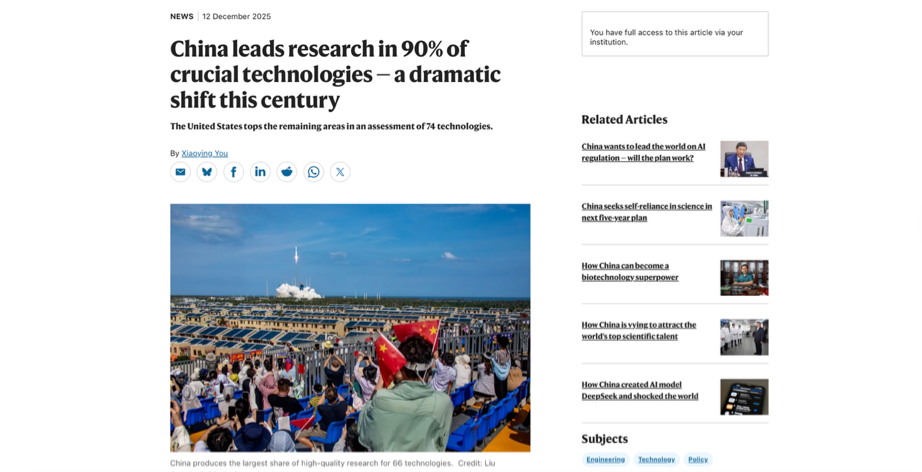Open the DeepSeek AI model article
Image resolution: width=922 pixels, height=472 pixels.
pyautogui.click(x=640, y=390)
